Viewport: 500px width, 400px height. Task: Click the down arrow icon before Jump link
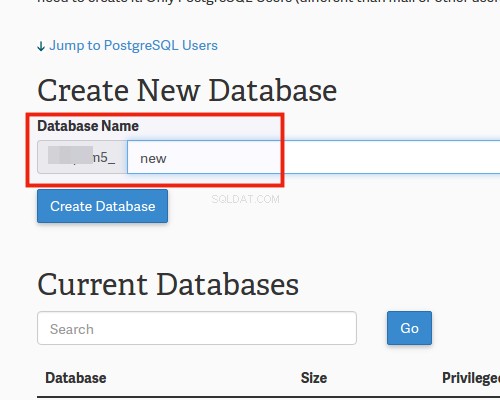[x=41, y=46]
